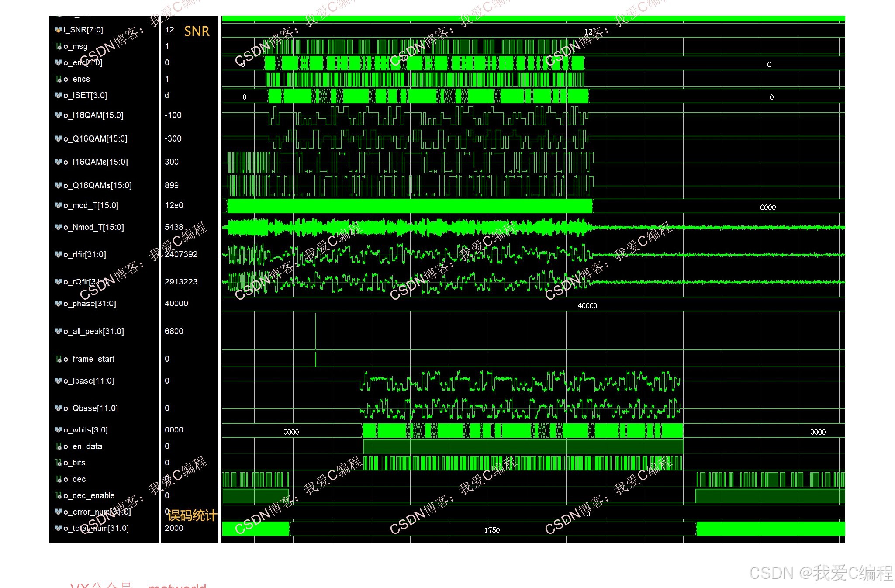Click the 0000 label on o_mod_T waveform

pyautogui.click(x=767, y=207)
